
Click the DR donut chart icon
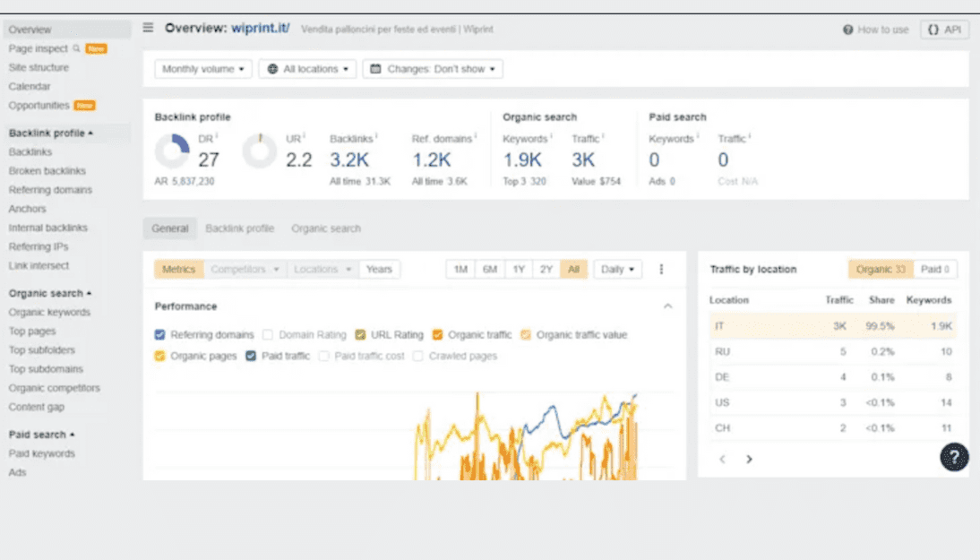coord(172,151)
